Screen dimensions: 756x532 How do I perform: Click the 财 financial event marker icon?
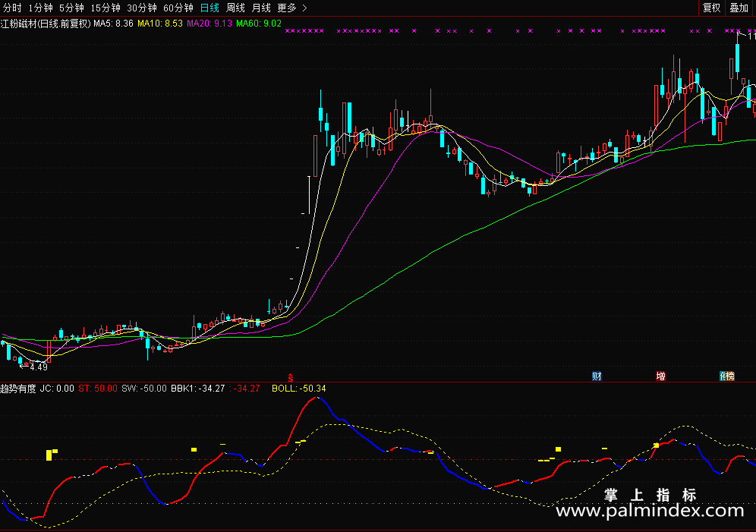click(597, 376)
